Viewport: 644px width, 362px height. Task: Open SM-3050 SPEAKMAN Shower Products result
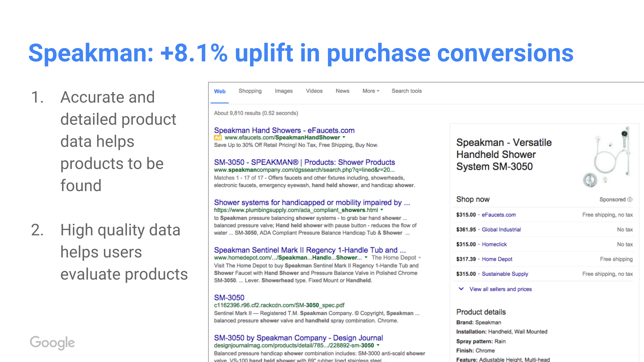pos(304,162)
